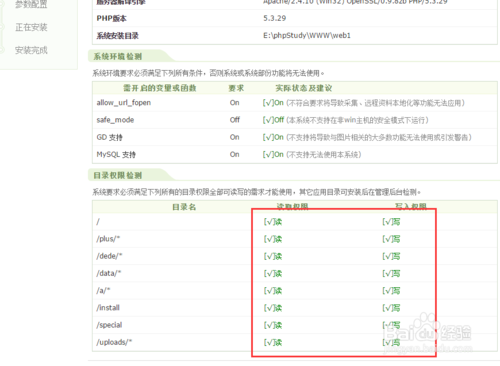Click the [√]Off status for safe_mode
500x366 pixels.
click(273, 120)
